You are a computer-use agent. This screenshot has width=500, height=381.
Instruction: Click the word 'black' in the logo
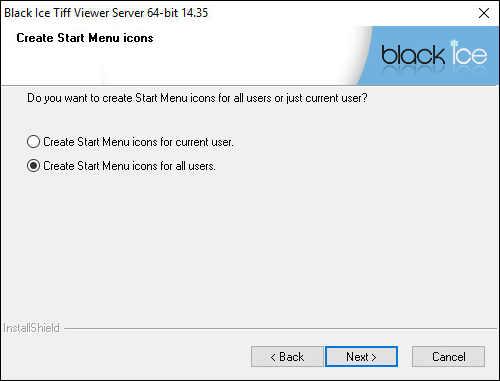[413, 55]
